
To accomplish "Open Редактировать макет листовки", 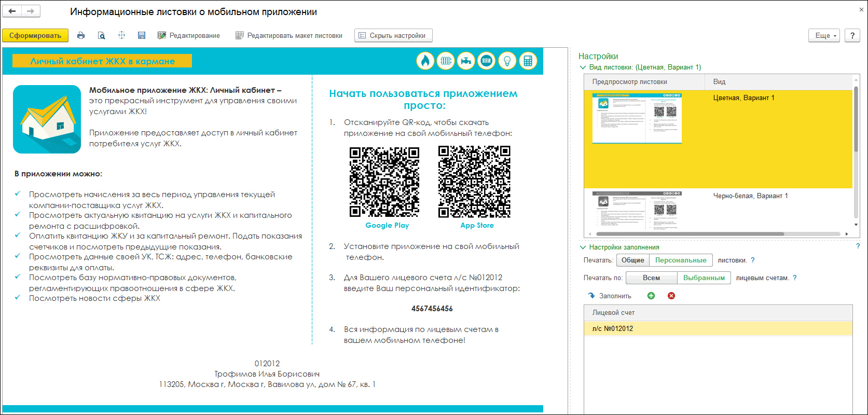I will point(288,35).
